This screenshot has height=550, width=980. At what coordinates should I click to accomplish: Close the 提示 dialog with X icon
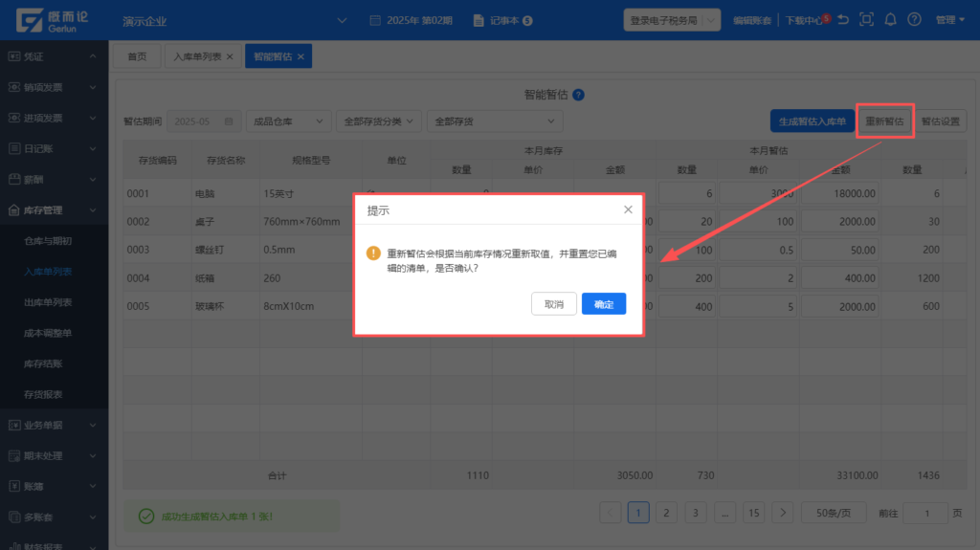pyautogui.click(x=628, y=209)
